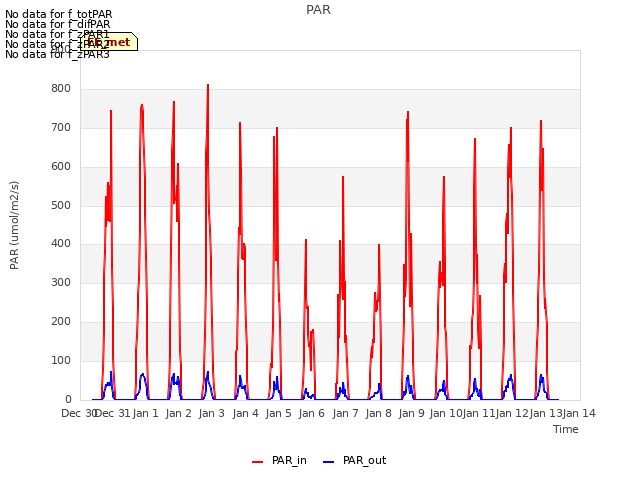Click the Jan 14 x-axis tick label

pos(579,413)
